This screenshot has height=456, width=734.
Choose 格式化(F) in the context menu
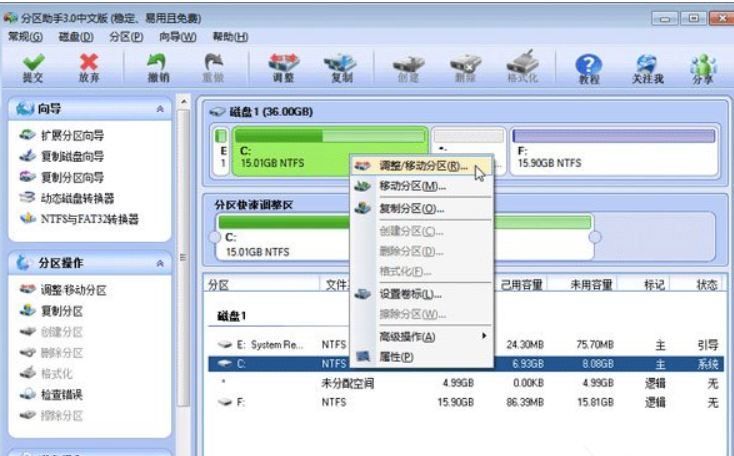coord(421,272)
